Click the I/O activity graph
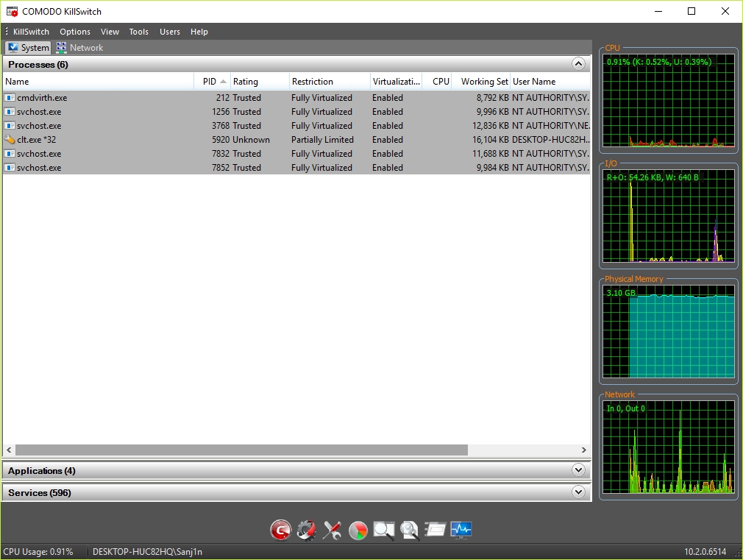743x560 pixels. (669, 216)
